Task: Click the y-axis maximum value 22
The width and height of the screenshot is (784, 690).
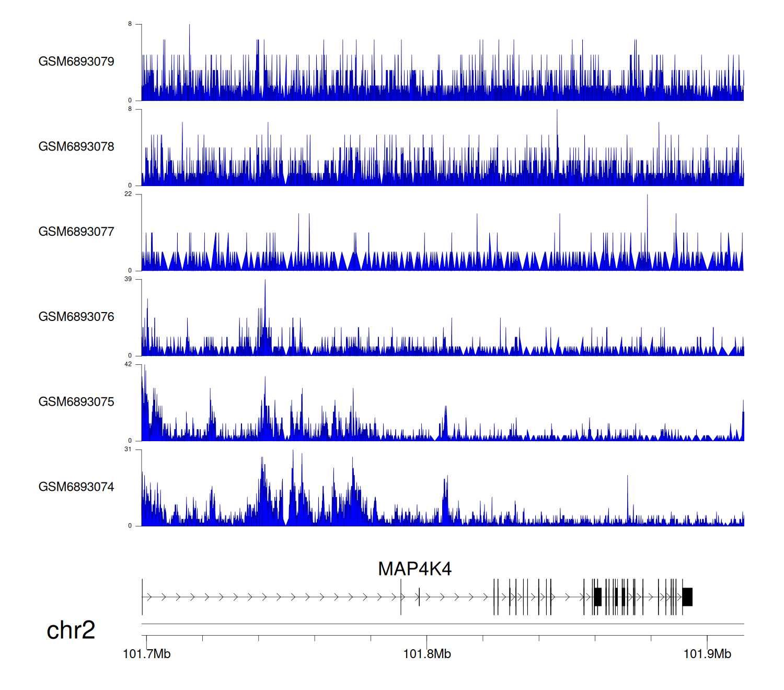Action: pos(128,194)
